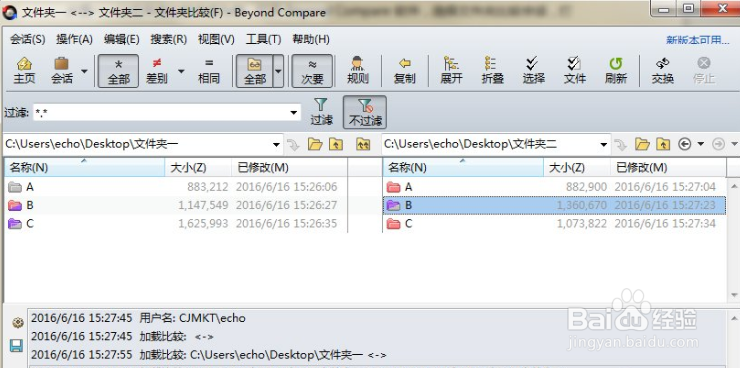Swap sides with 交换

pyautogui.click(x=663, y=71)
